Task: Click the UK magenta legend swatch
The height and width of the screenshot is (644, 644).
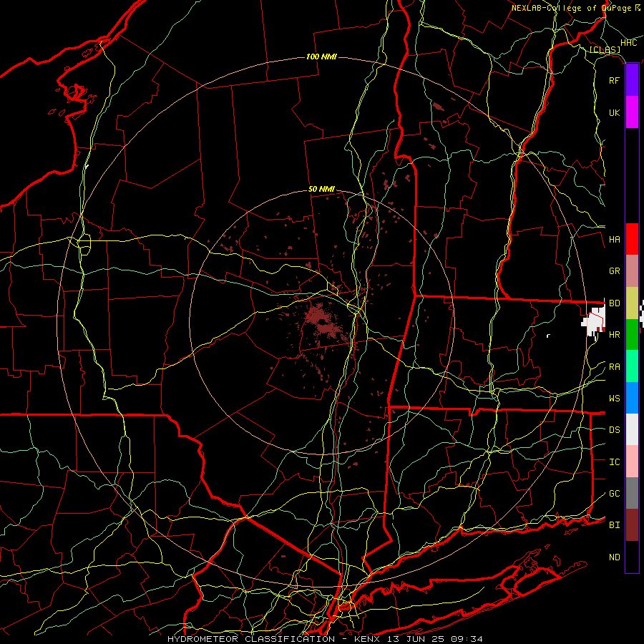Action: [x=632, y=112]
